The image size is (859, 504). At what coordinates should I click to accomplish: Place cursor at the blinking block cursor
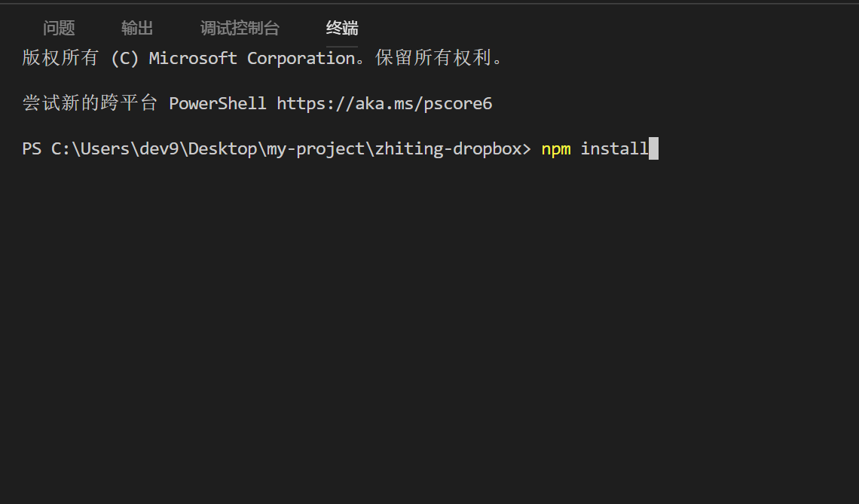tap(653, 148)
